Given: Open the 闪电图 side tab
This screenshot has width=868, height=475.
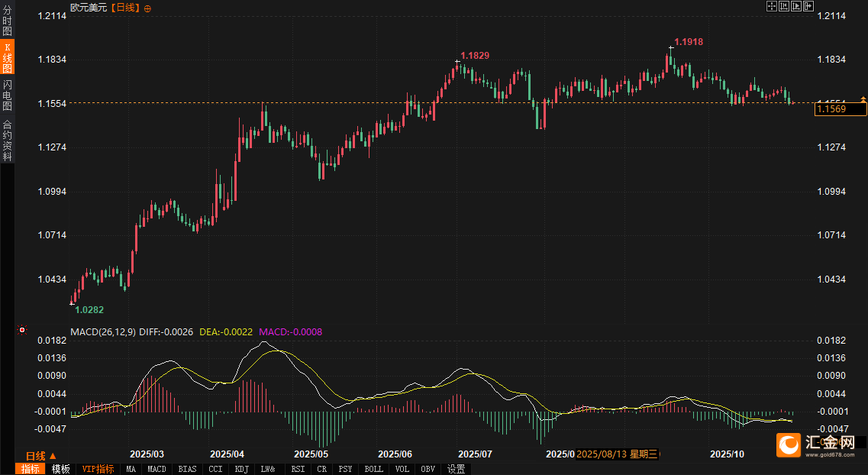Looking at the screenshot, I should [7, 95].
